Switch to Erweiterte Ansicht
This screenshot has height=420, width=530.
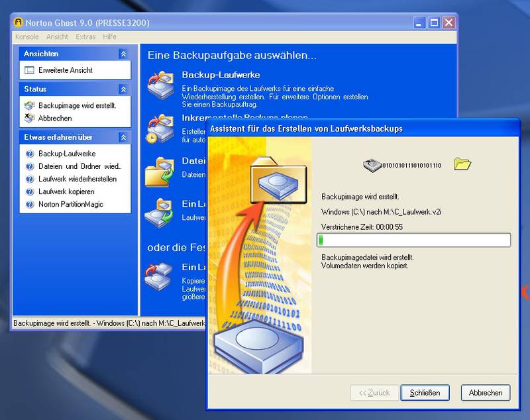pyautogui.click(x=65, y=70)
